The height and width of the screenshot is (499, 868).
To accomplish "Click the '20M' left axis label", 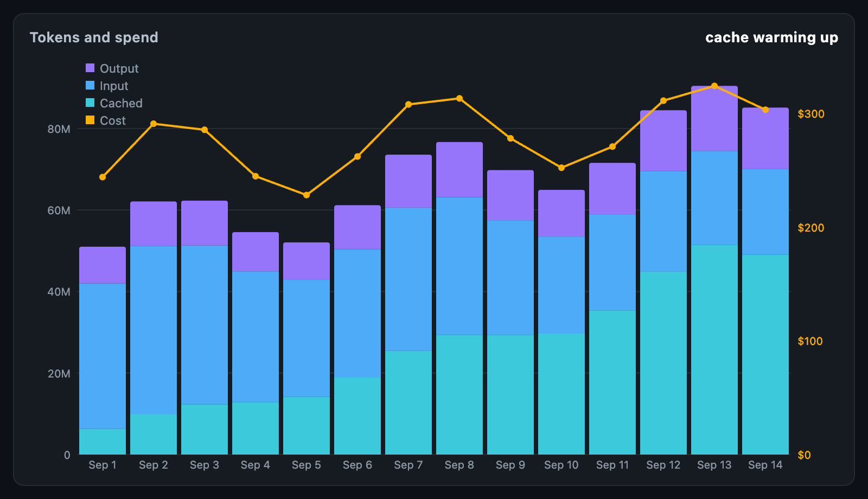I will 59,374.
